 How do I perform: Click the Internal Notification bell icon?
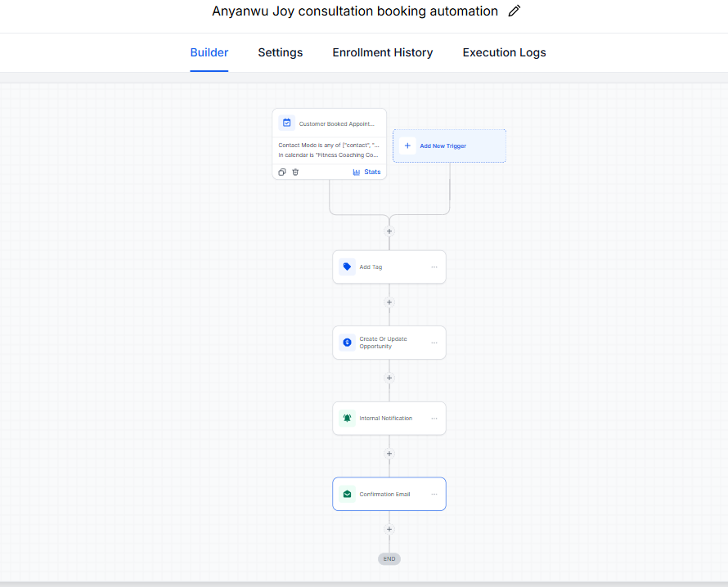point(347,418)
